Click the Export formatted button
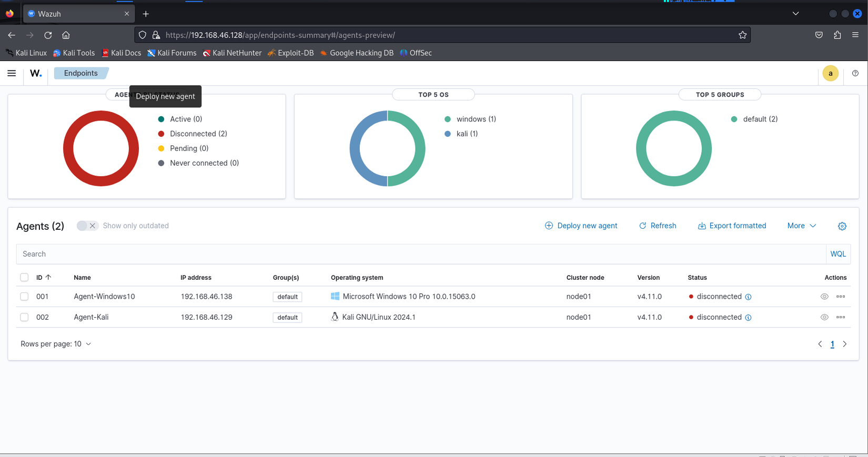The width and height of the screenshot is (868, 457). point(732,226)
